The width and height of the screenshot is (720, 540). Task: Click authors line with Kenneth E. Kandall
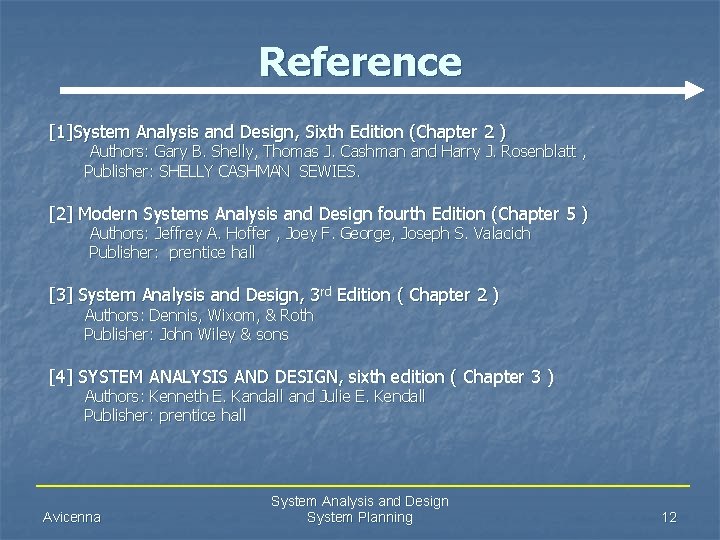[255, 397]
